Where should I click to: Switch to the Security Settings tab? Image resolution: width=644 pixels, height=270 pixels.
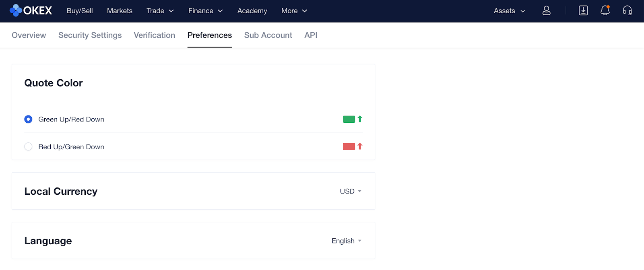tap(90, 35)
